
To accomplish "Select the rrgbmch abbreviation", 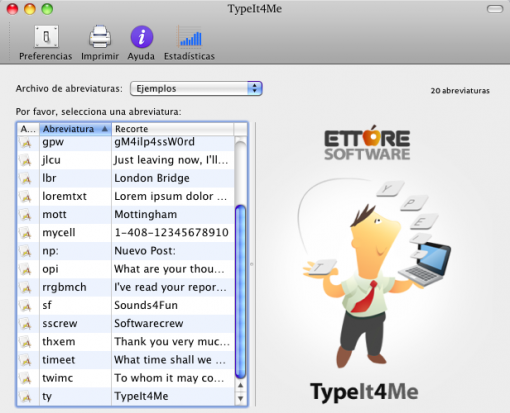I will coord(64,287).
